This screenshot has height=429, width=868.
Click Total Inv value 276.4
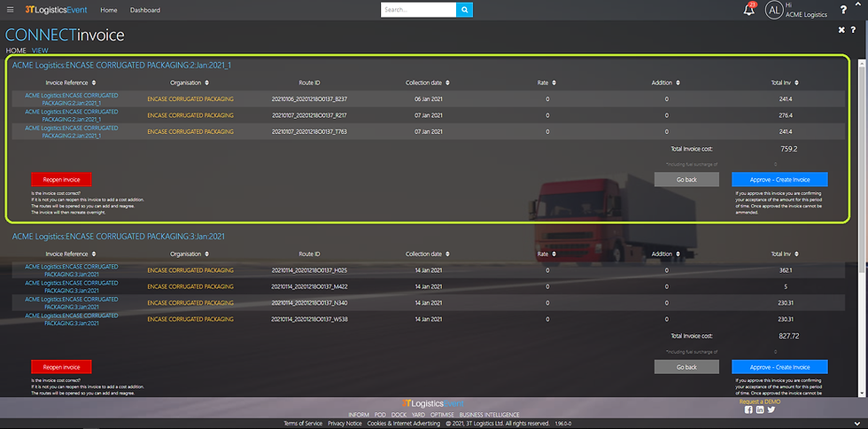click(786, 115)
